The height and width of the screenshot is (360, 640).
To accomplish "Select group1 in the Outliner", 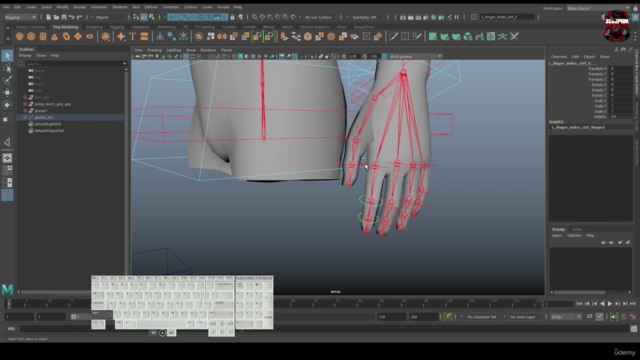I will coord(41,111).
